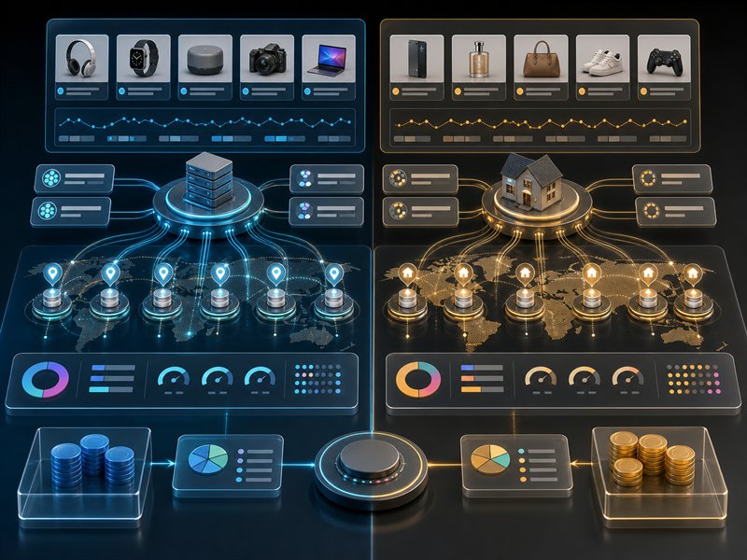The height and width of the screenshot is (560, 747).
Task: Click the blue-green pie chart
Action: pos(208,460)
